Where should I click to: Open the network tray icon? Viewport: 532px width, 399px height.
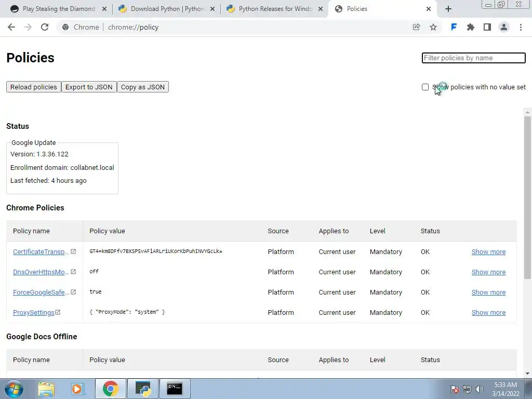coord(467,389)
